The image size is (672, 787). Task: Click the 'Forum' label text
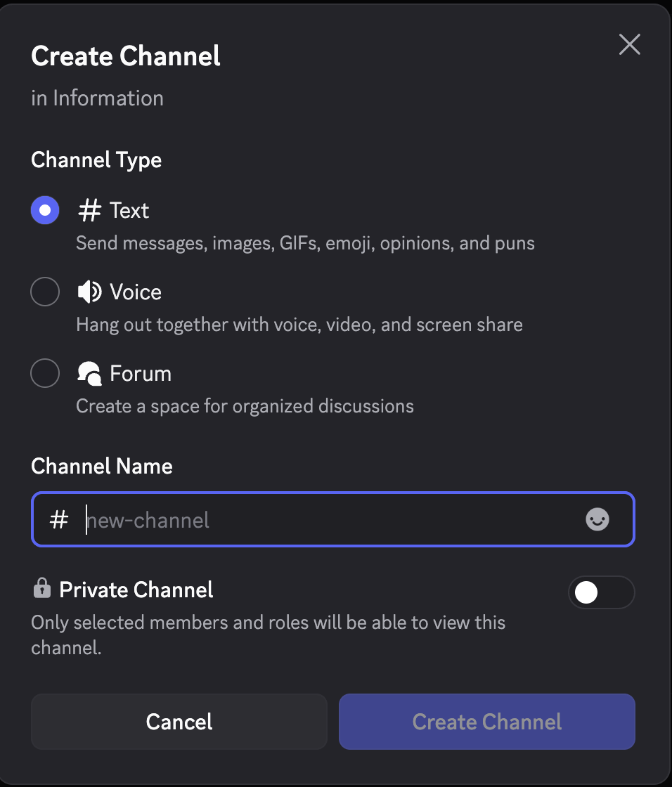[141, 373]
